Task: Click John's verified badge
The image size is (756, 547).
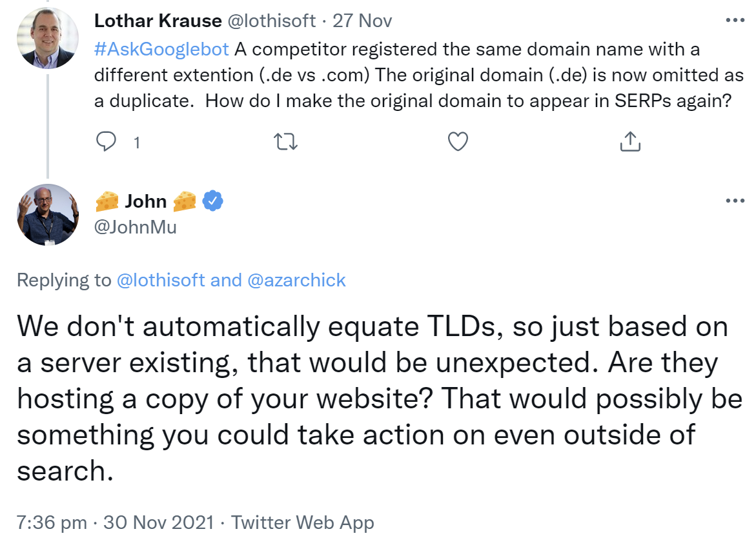Action: [211, 201]
